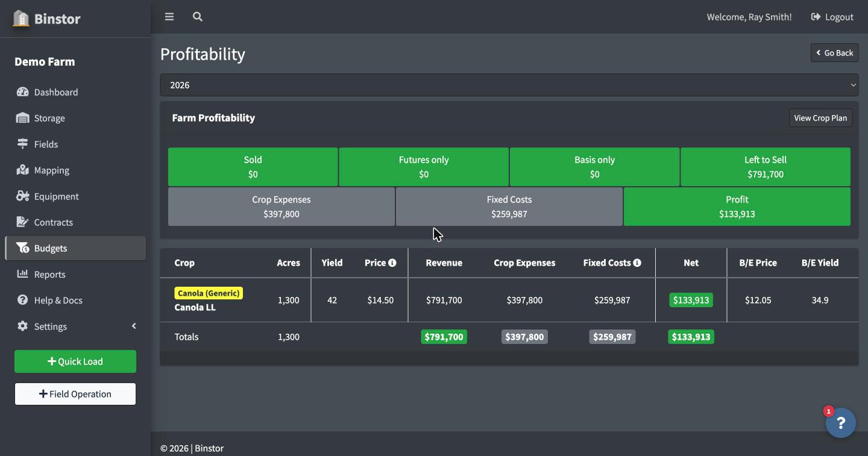Click the Futures only tile
The width and height of the screenshot is (868, 456).
click(x=424, y=167)
